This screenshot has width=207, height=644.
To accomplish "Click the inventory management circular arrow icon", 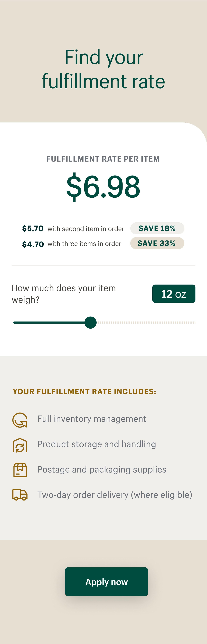I will coord(20,420).
